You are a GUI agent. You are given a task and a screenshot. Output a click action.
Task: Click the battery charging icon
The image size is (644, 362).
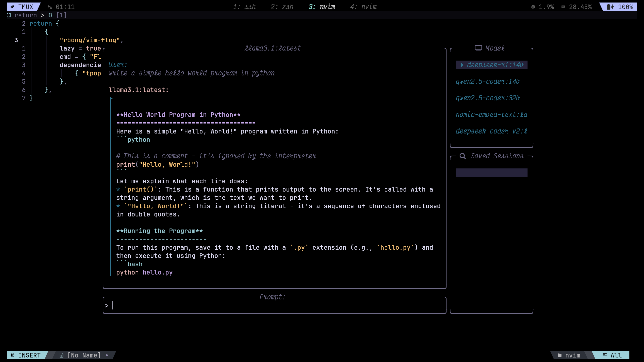(610, 7)
